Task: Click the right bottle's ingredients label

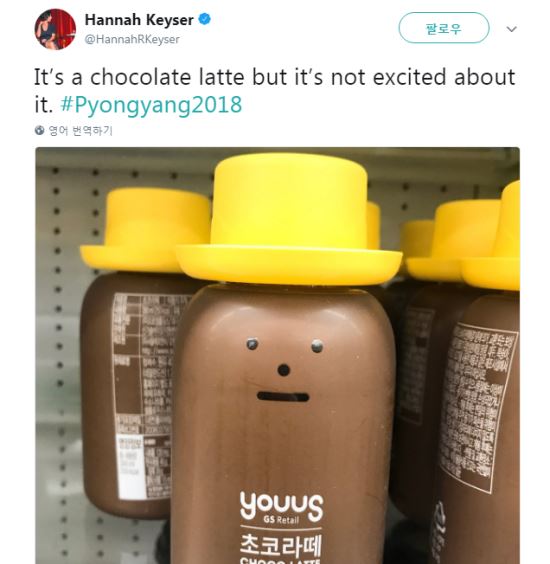Action: click(x=477, y=408)
